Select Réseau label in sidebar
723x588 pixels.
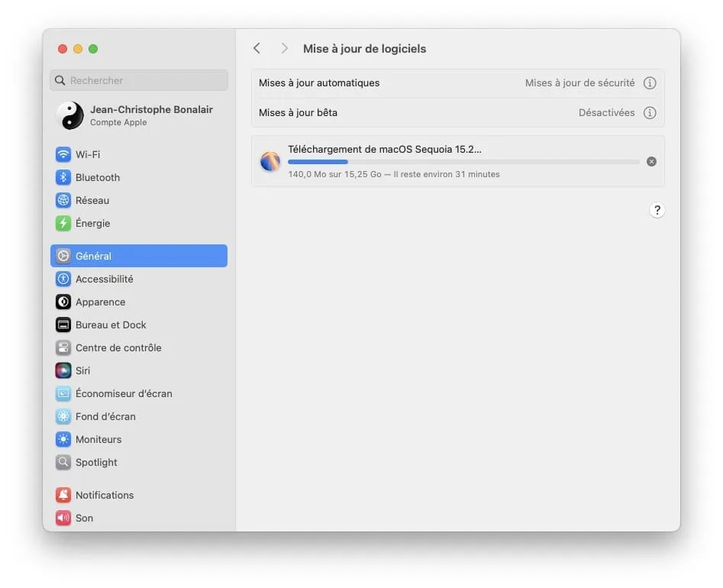pyautogui.click(x=92, y=201)
